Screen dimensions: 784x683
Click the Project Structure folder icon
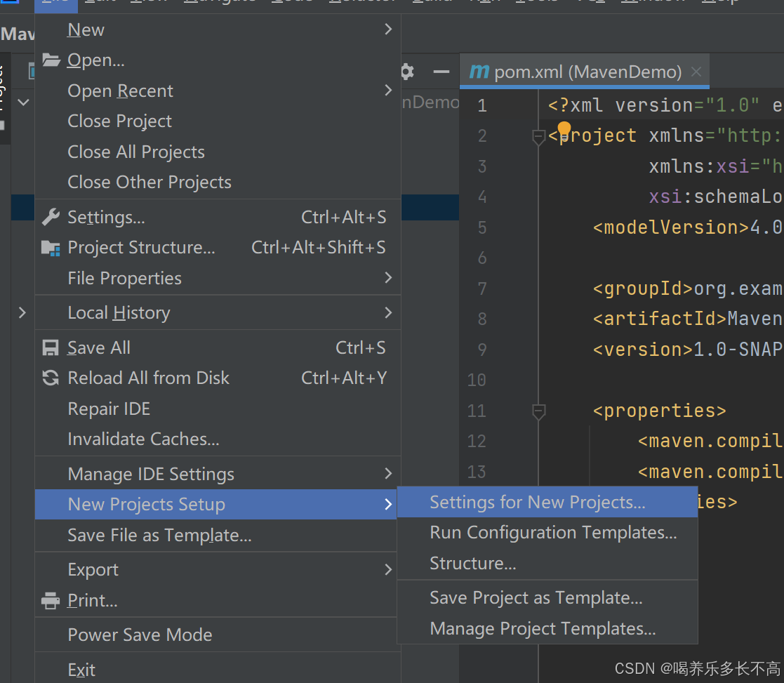click(51, 248)
